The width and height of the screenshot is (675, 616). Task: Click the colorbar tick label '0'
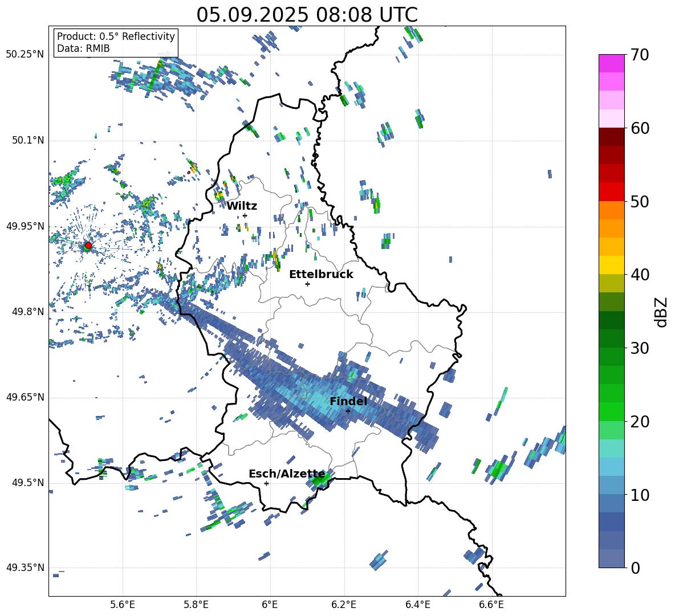coord(635,568)
